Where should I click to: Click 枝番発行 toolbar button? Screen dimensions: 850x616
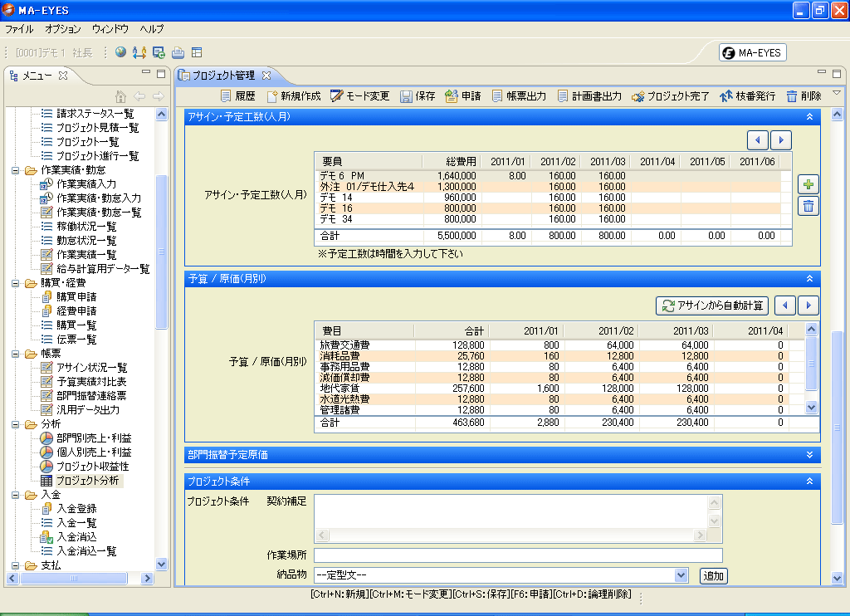[x=748, y=96]
